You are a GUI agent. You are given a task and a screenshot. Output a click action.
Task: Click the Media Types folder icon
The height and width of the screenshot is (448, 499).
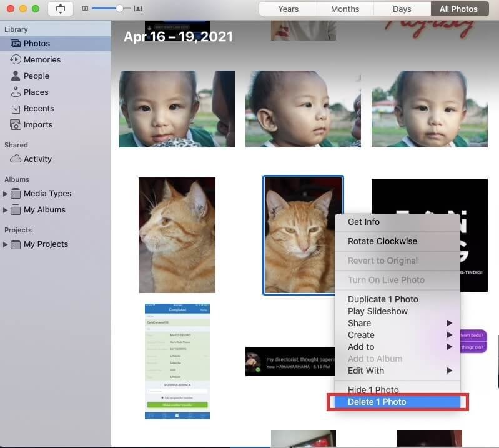click(16, 193)
